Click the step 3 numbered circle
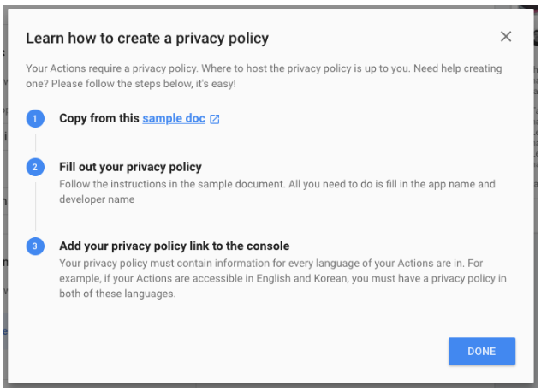This screenshot has height=392, width=541. point(35,246)
